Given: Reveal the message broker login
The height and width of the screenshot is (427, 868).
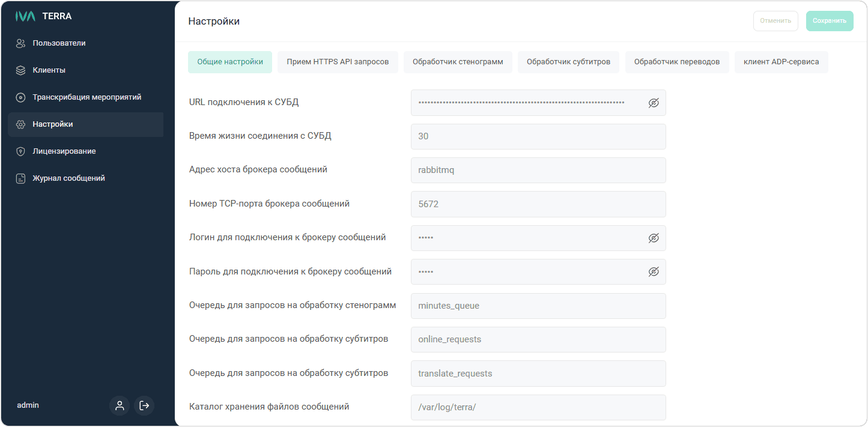Looking at the screenshot, I should coord(654,238).
